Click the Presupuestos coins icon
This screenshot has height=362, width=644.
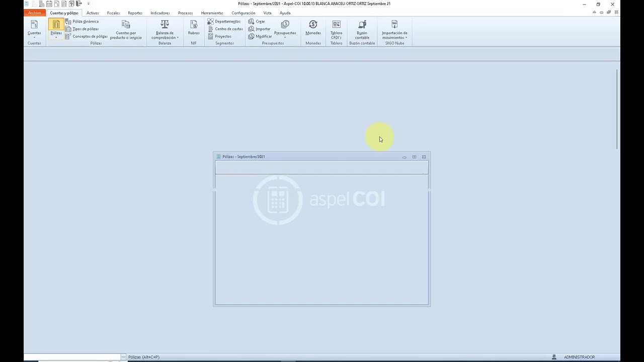[x=285, y=24]
